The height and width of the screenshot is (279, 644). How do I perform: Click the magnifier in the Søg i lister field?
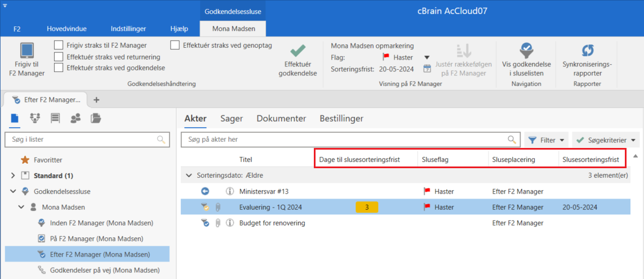tap(161, 139)
